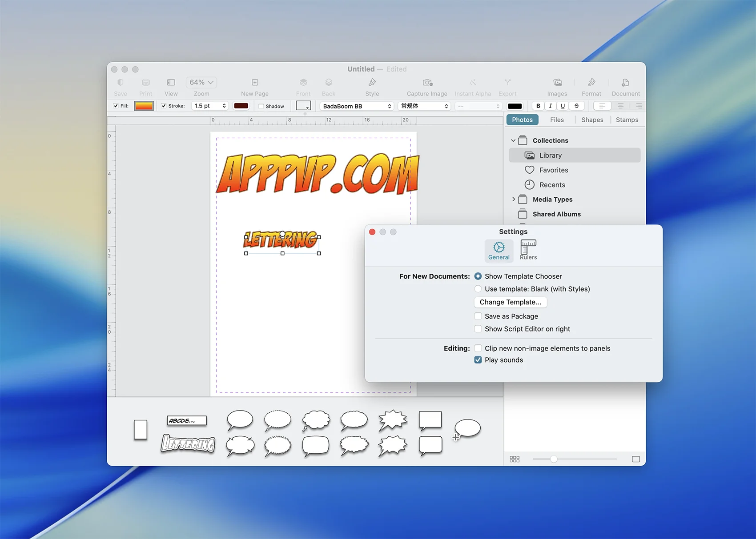Click the Document toolbar icon
The image size is (756, 539).
625,83
